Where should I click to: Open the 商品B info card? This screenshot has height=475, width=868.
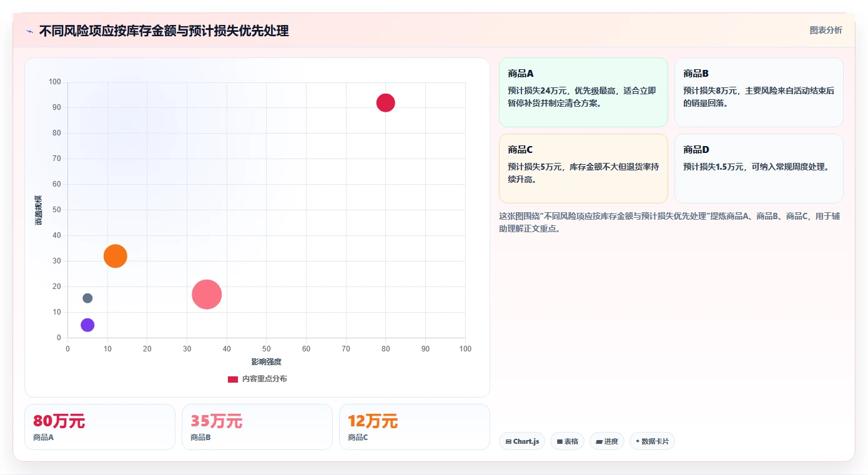[759, 92]
